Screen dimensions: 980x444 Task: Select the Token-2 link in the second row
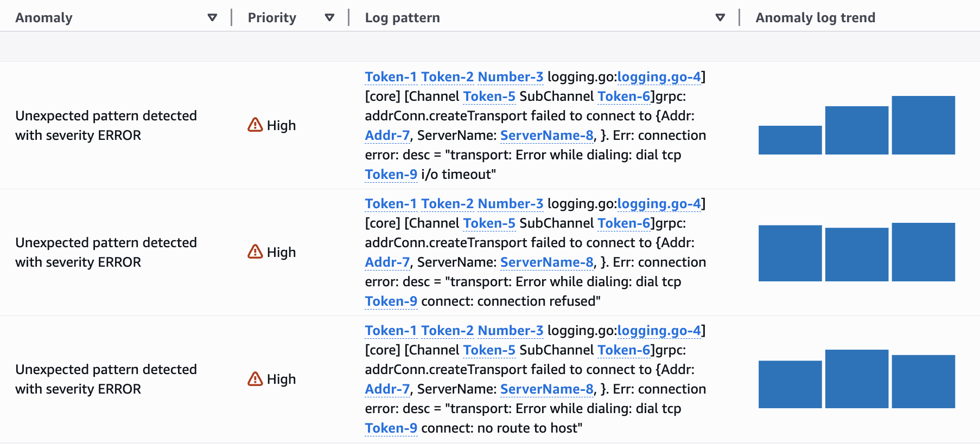448,204
